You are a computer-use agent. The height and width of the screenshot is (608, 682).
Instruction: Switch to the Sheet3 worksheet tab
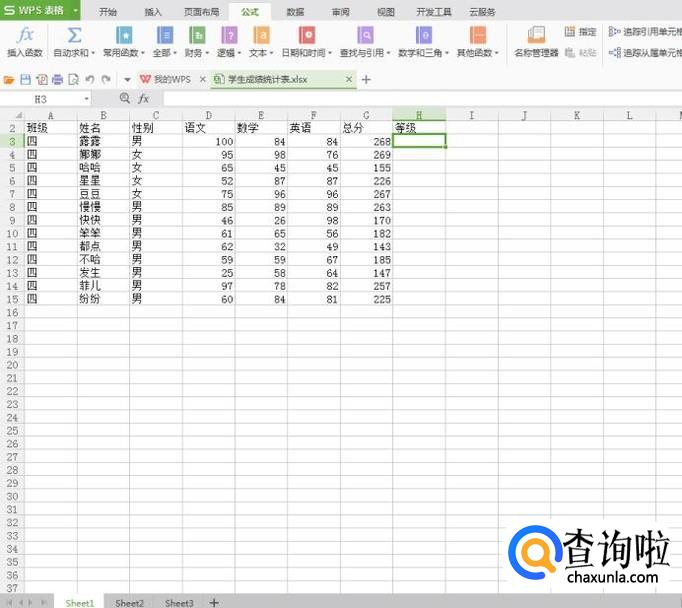click(179, 603)
